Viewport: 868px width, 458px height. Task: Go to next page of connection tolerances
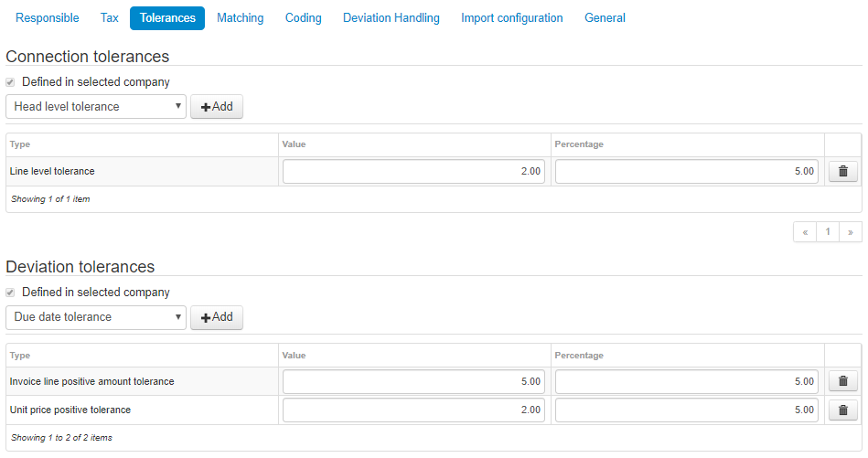coord(851,232)
